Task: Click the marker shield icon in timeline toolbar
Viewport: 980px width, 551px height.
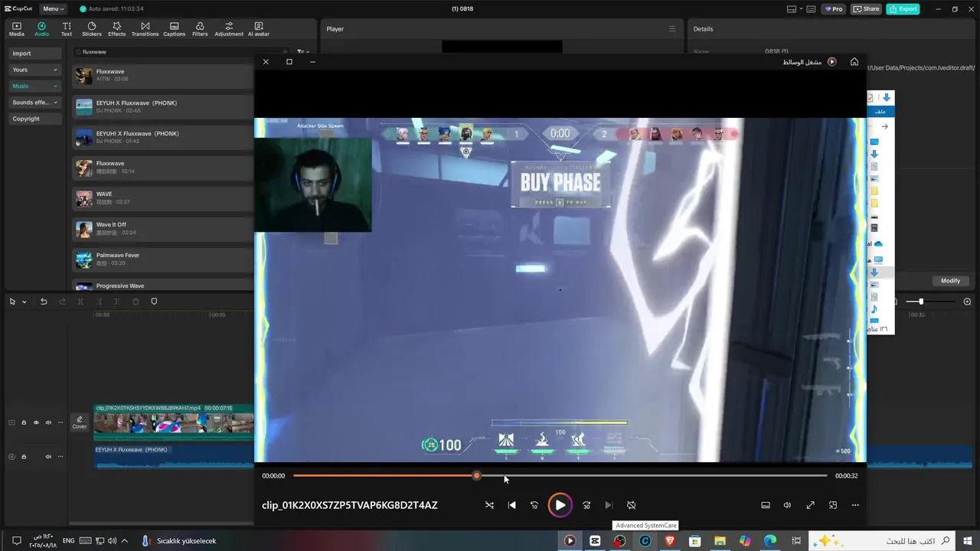Action: pyautogui.click(x=154, y=302)
